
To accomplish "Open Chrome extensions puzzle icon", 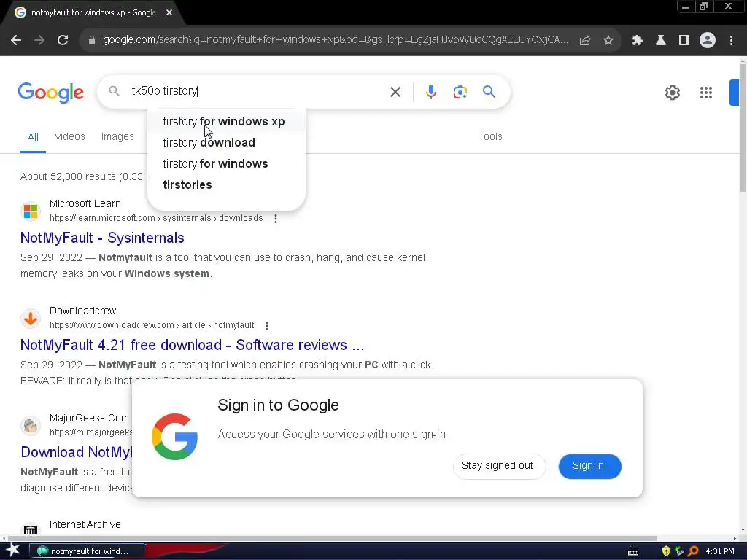I will click(x=637, y=41).
